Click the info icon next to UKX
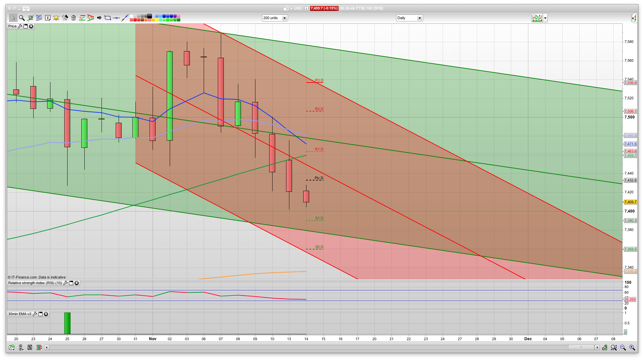This screenshot has height=360, width=644. point(307,8)
